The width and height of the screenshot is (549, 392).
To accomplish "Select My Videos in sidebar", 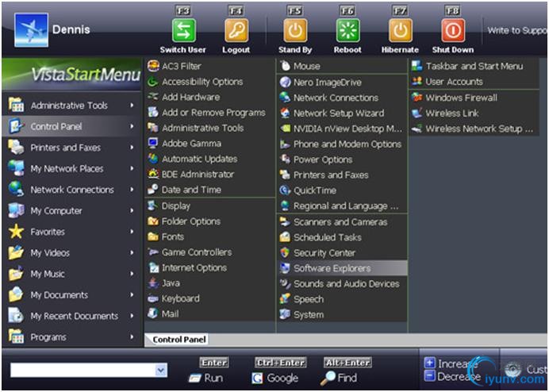I will point(71,252).
